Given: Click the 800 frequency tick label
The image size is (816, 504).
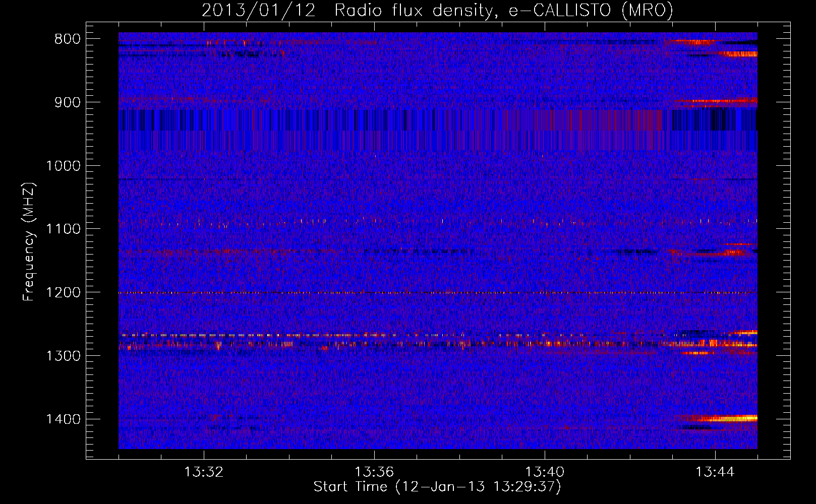Looking at the screenshot, I should [67, 39].
